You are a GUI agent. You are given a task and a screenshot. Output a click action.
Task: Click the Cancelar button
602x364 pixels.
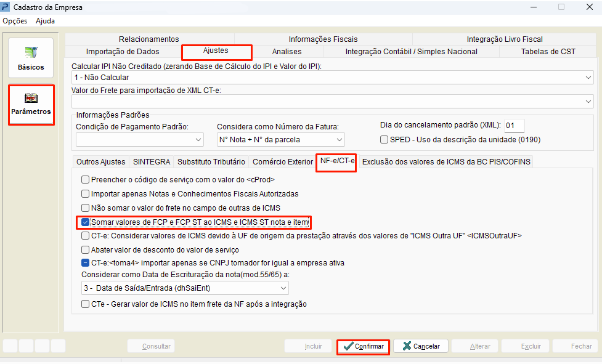(421, 346)
